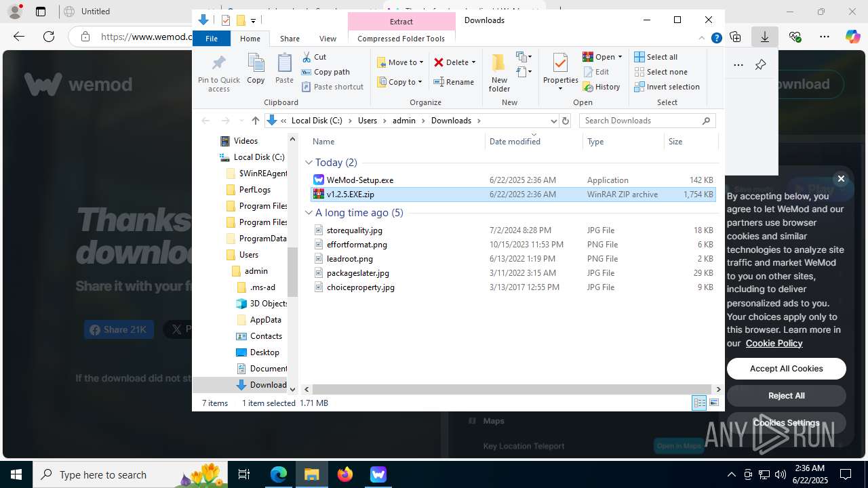Click Copy path in ribbon
This screenshot has height=488, width=868.
(325, 72)
